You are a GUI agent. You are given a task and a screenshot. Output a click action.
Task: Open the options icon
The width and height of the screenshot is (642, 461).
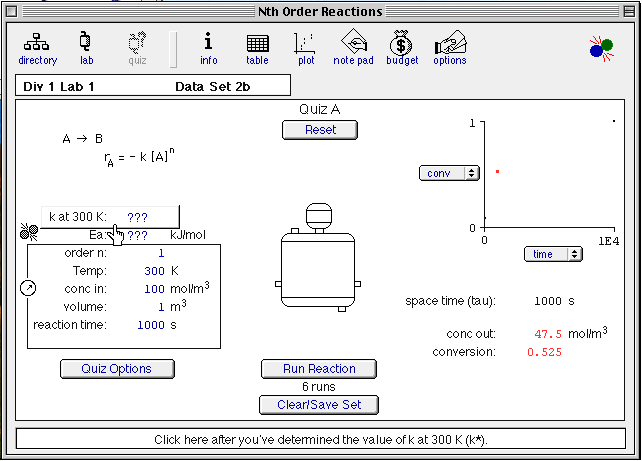449,43
